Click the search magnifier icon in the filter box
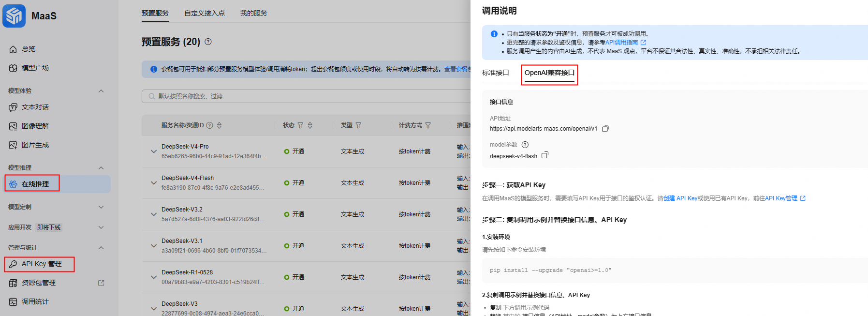Screen dimensions: 868x316 (x=152, y=96)
